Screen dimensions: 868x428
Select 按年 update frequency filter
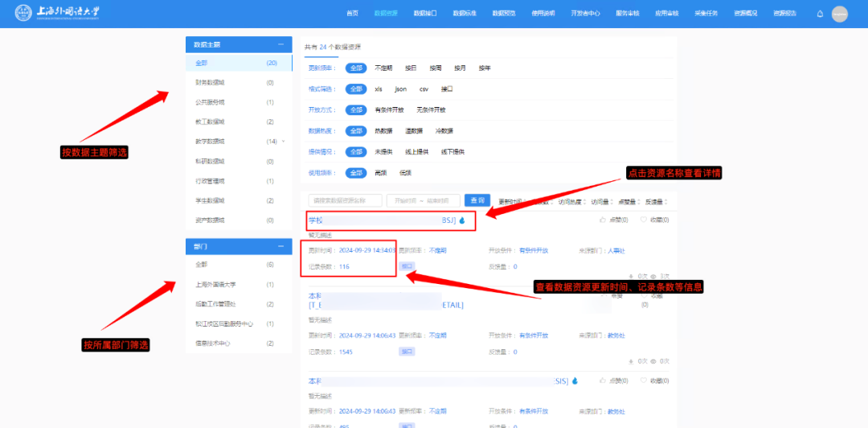[485, 68]
